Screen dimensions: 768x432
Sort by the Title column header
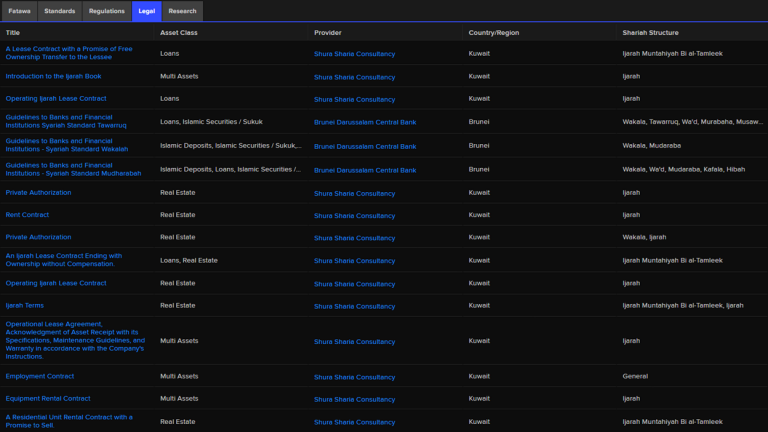pos(13,32)
